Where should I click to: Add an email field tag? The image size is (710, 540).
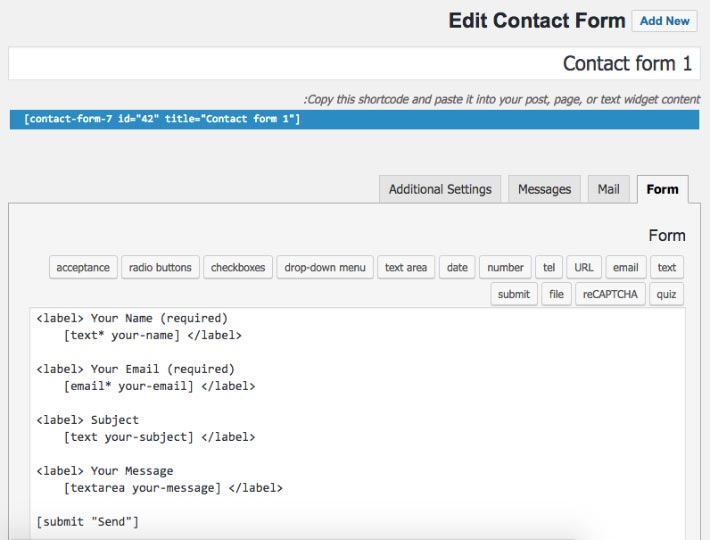click(625, 268)
